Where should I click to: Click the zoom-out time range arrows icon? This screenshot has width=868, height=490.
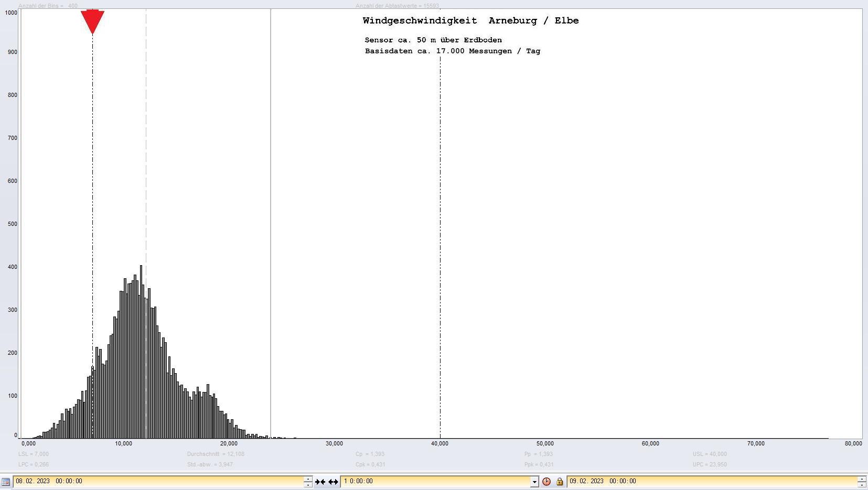[x=333, y=482]
